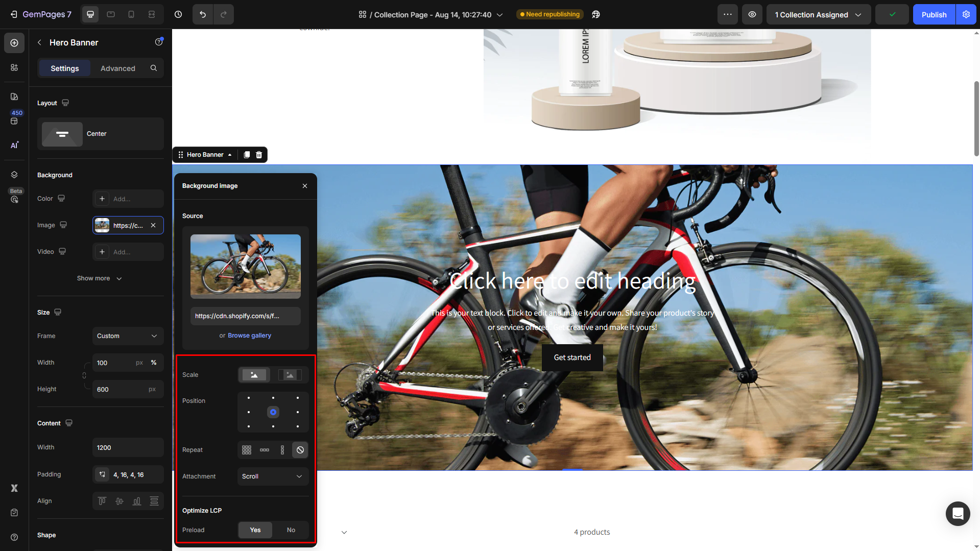Set Preload to No
This screenshot has width=980, height=551.
point(291,530)
